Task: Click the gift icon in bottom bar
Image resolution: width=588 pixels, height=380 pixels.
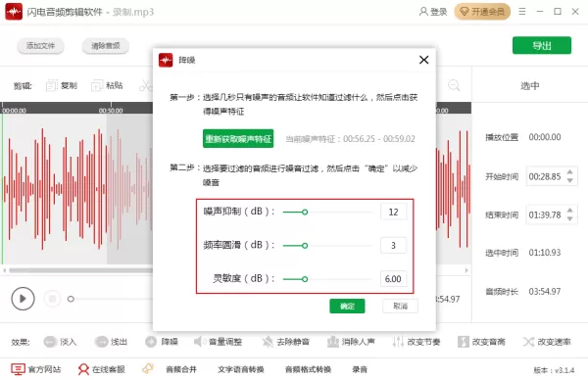Action: [148, 369]
